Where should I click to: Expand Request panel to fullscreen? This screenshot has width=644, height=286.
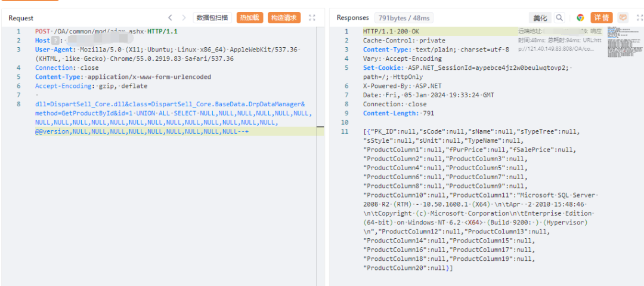pos(312,18)
